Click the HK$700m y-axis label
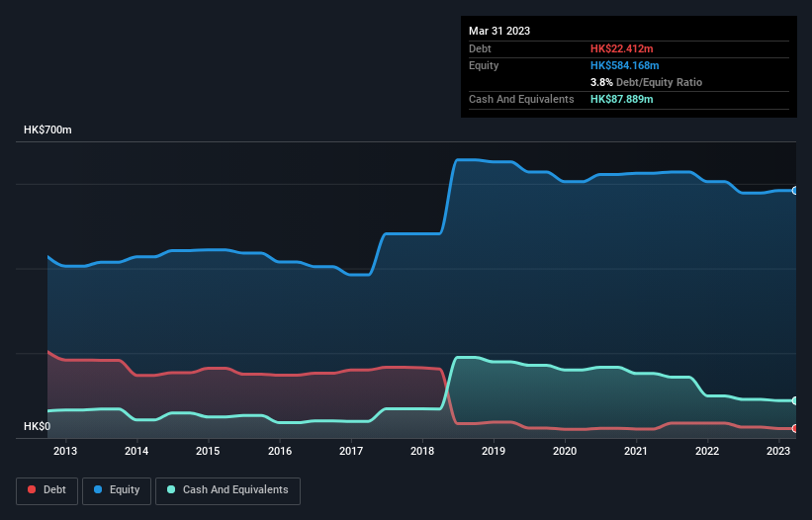Screen dimensions: 812x520 [x=47, y=130]
